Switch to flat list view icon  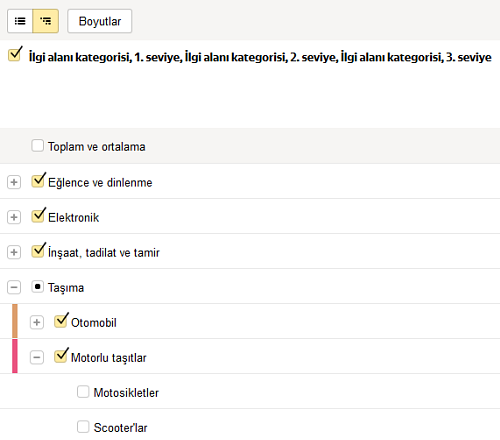point(20,21)
